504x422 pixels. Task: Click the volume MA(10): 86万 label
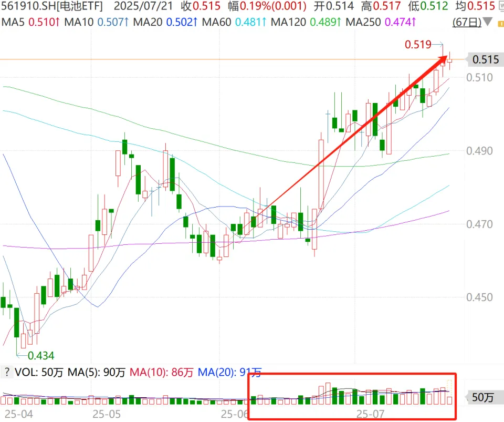pos(161,373)
